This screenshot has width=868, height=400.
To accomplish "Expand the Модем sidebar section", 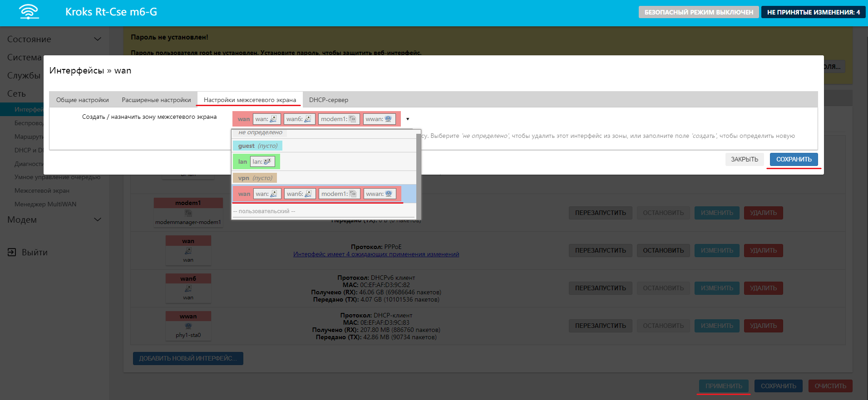I will [x=97, y=220].
